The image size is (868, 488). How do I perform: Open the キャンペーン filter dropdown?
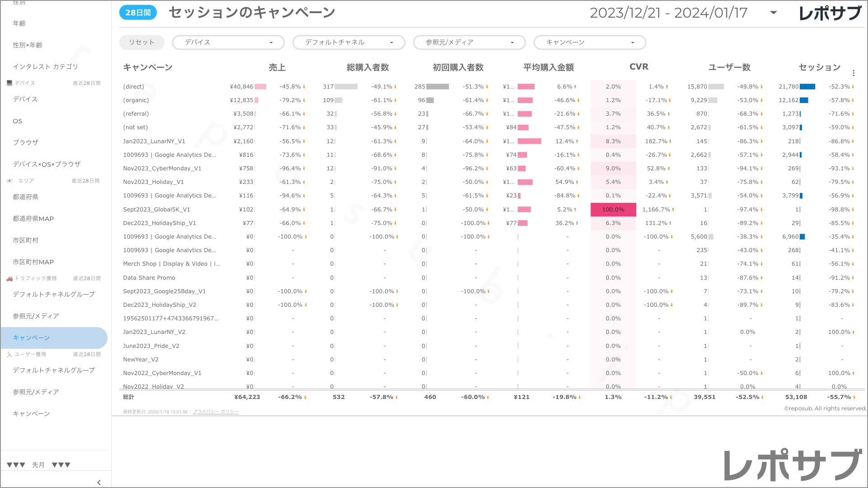(x=590, y=42)
